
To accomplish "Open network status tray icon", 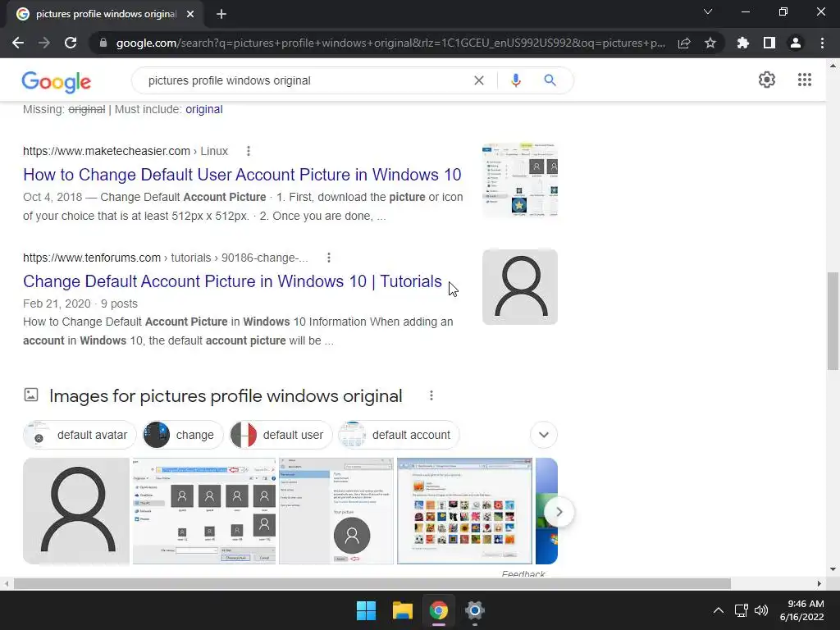I will tap(741, 610).
